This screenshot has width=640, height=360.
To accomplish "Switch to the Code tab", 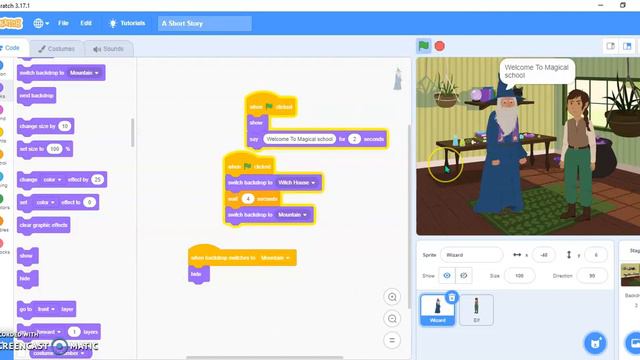I will point(12,48).
